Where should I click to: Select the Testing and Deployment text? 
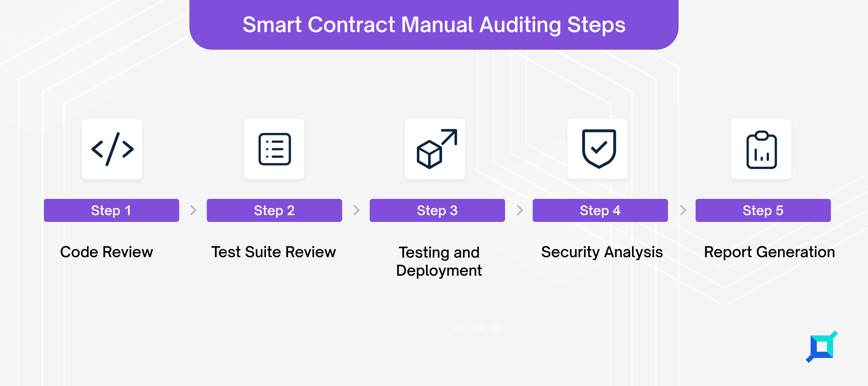click(x=439, y=261)
